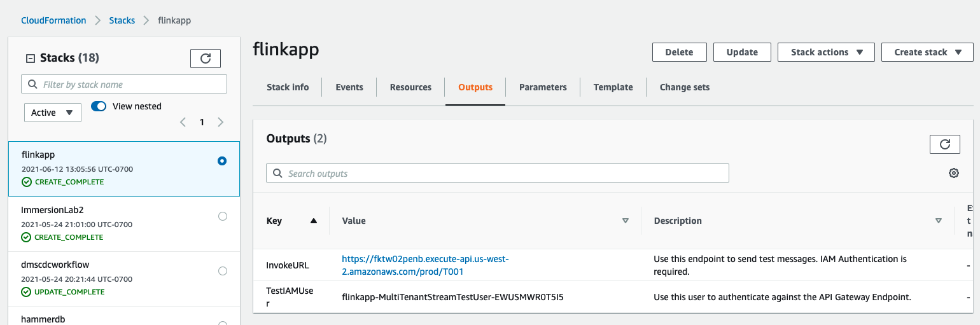Select the ImmersionLab2 stack radio button

pos(222,216)
